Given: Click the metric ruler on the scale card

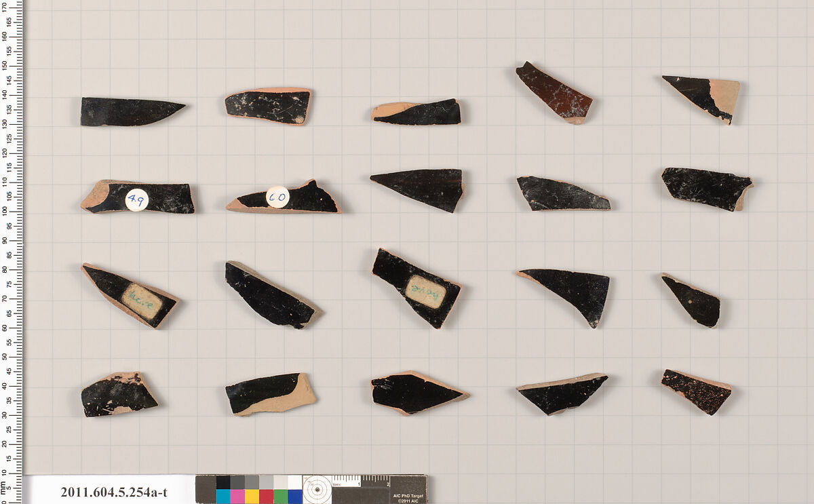Looking at the screenshot, I should [x=360, y=481].
